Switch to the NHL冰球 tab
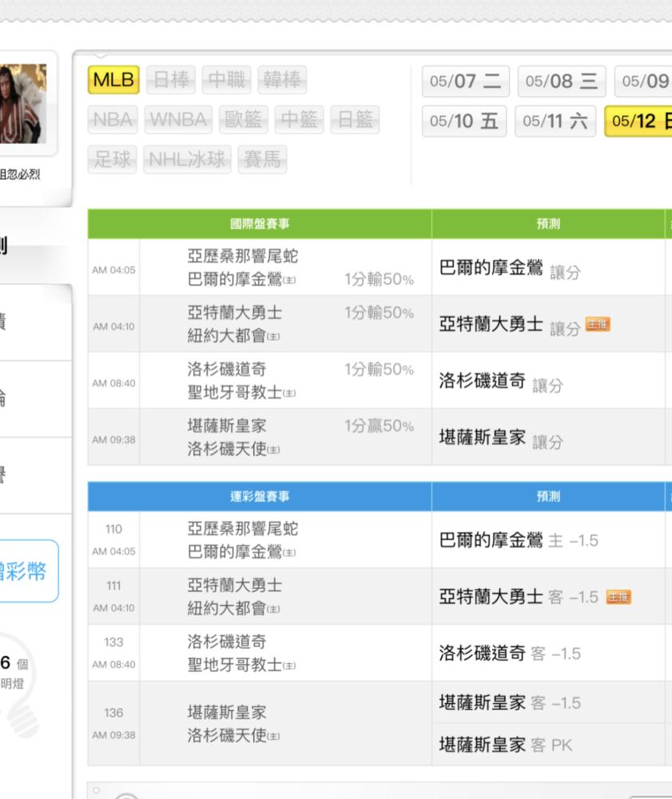Image resolution: width=672 pixels, height=799 pixels. (187, 160)
